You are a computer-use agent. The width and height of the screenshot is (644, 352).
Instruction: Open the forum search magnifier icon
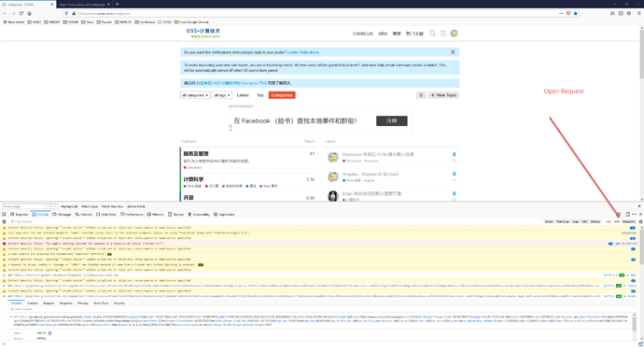[432, 34]
